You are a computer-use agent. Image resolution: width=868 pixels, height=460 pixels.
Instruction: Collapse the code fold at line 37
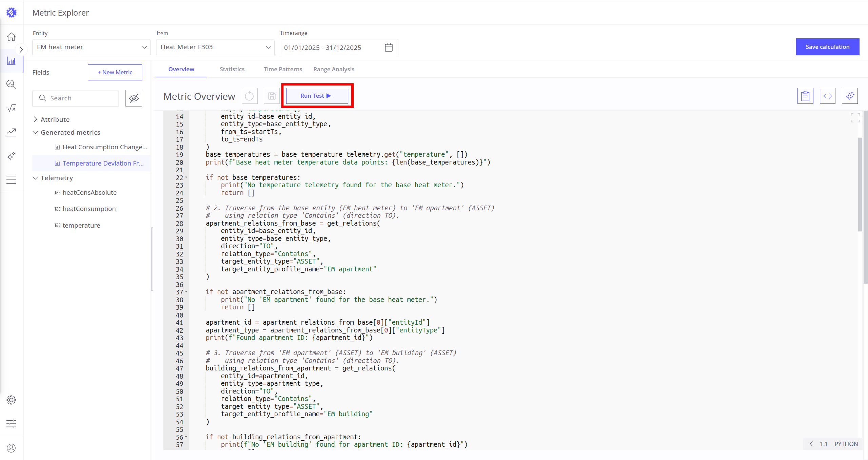[186, 292]
